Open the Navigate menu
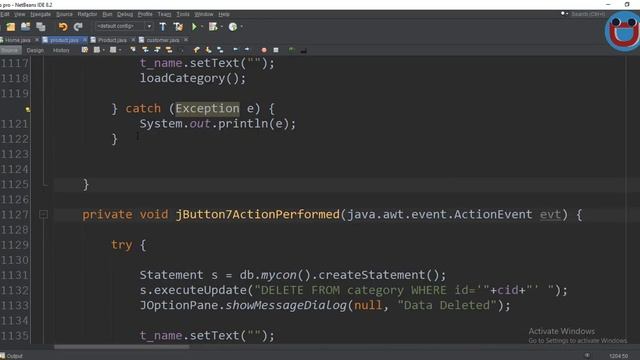 click(x=40, y=14)
